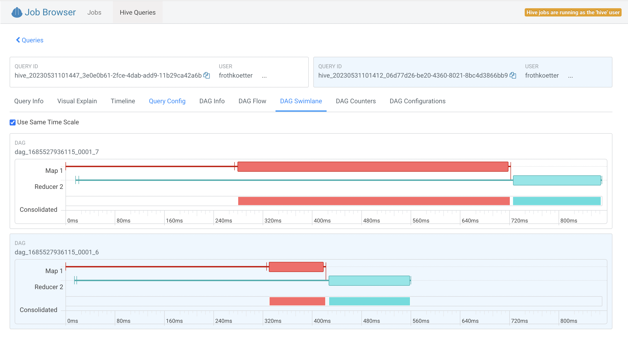Click the red Map 1 bar in dag_0001_7
Image resolution: width=628 pixels, height=364 pixels.
[373, 166]
